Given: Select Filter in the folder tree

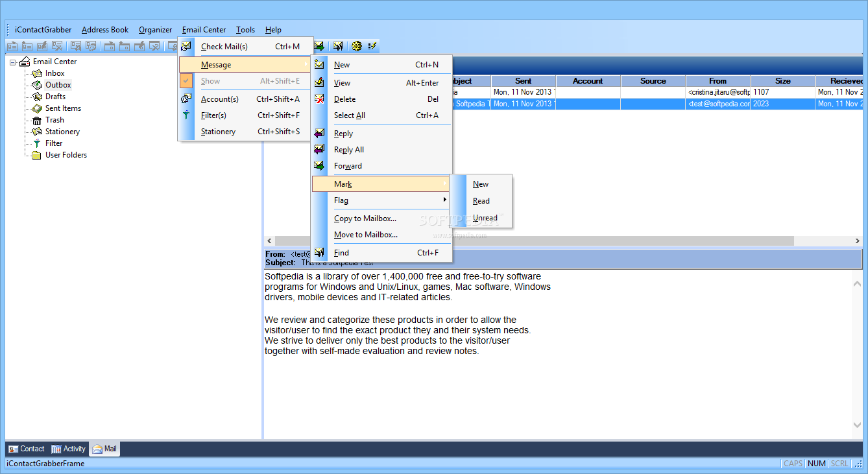Looking at the screenshot, I should pyautogui.click(x=54, y=143).
